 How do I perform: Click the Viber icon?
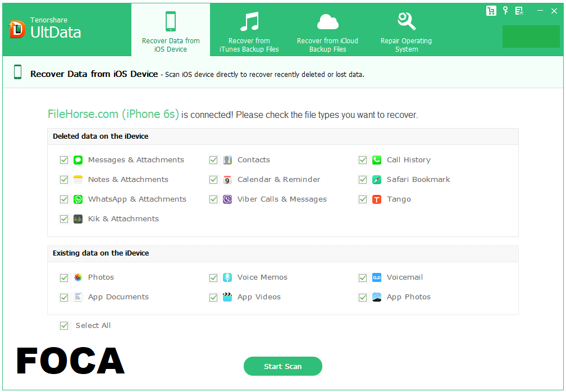click(x=227, y=199)
